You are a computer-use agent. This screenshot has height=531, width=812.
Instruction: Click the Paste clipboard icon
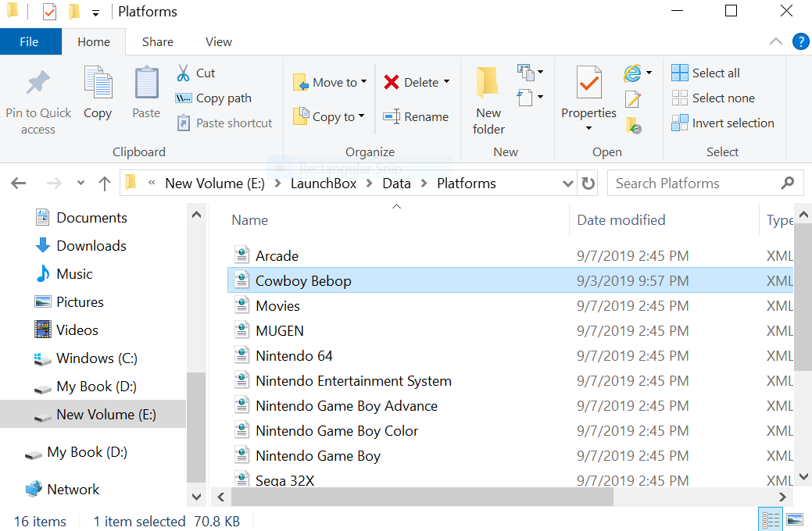point(147,82)
